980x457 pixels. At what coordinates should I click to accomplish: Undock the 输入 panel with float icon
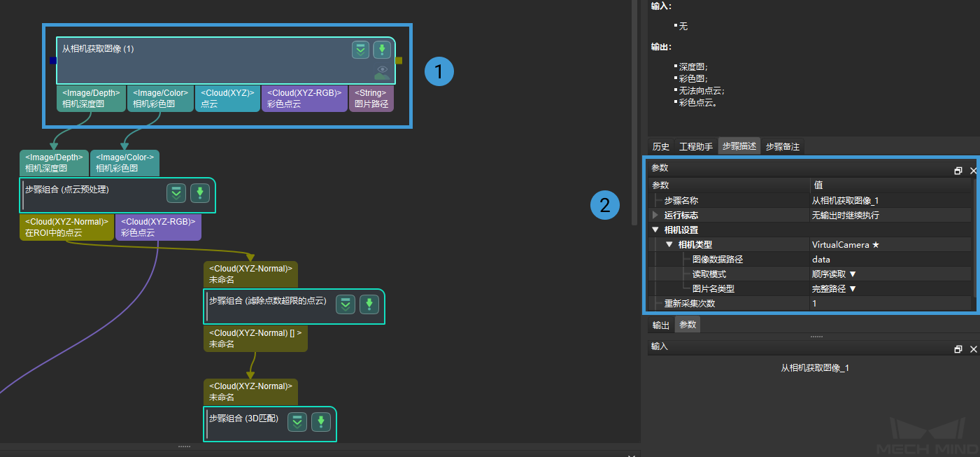tap(958, 349)
